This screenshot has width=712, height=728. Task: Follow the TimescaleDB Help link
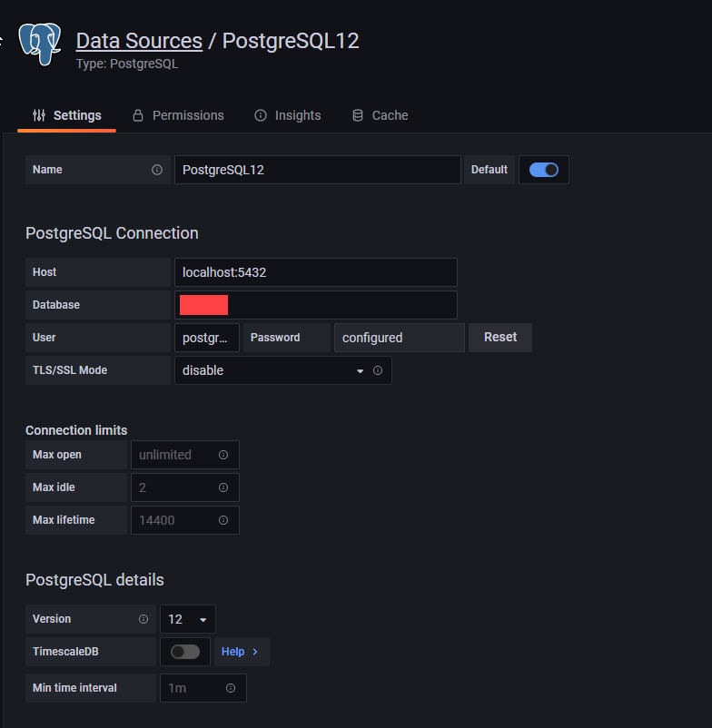(237, 652)
